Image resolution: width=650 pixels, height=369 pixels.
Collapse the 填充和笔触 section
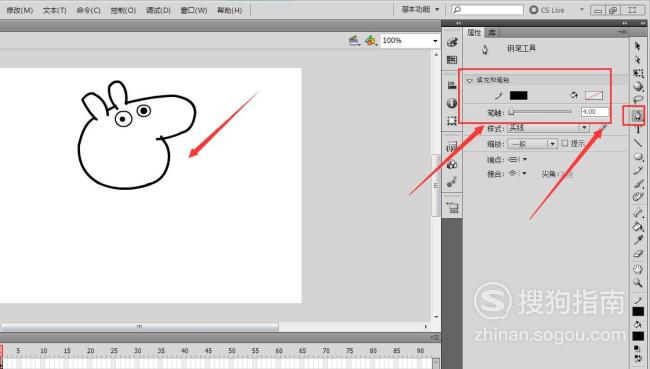pos(469,80)
